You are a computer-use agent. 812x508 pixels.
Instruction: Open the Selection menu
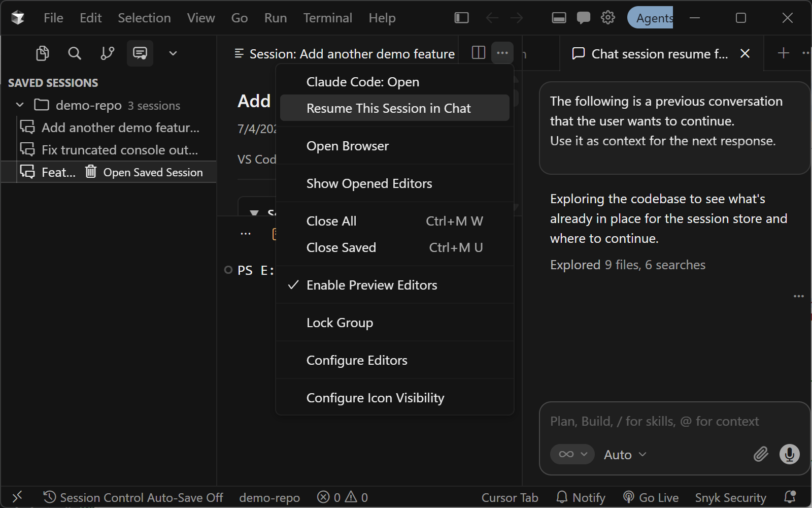[144, 18]
